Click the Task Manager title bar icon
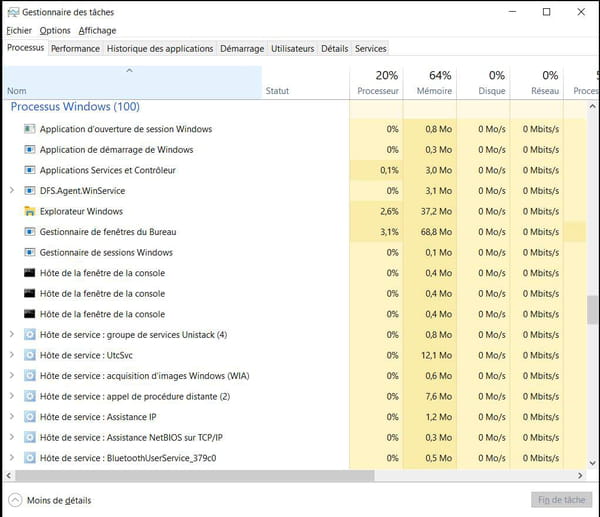Screen dimensions: 600x517 [13, 12]
